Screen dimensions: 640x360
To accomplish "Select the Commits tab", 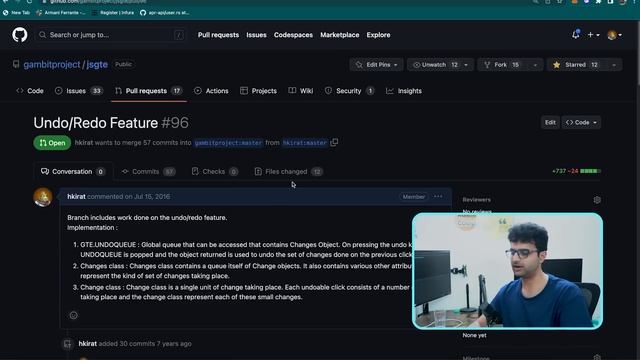I will 148,172.
